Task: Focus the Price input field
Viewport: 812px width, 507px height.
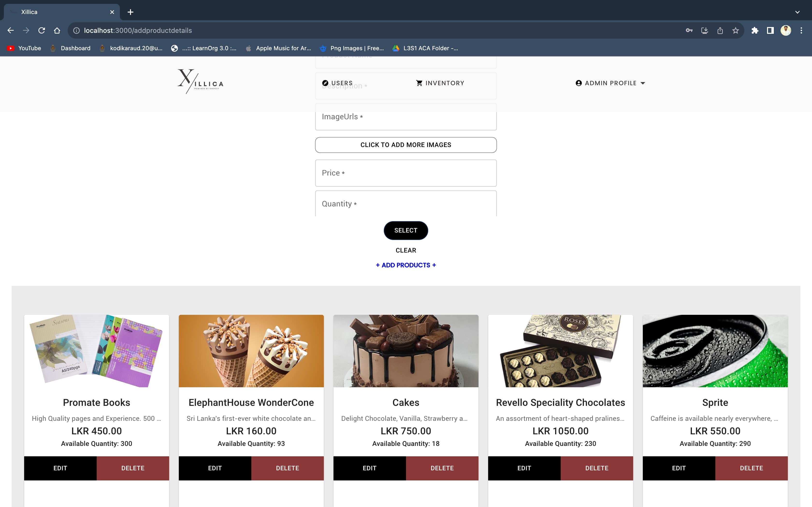Action: 406,173
